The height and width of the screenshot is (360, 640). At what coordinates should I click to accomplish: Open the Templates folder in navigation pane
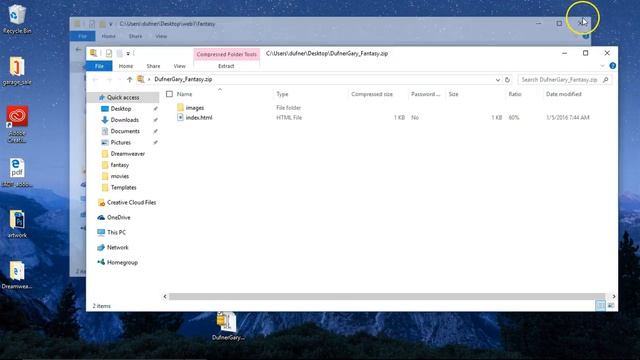123,188
